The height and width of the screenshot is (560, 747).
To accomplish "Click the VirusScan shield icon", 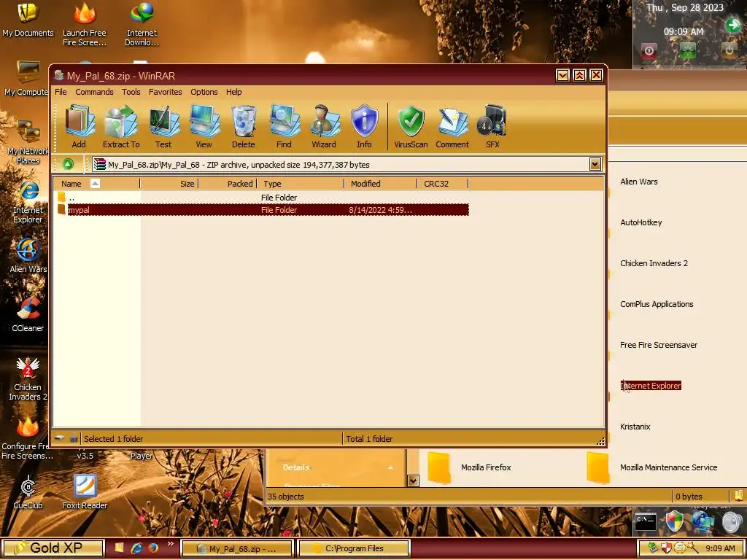I will (411, 126).
